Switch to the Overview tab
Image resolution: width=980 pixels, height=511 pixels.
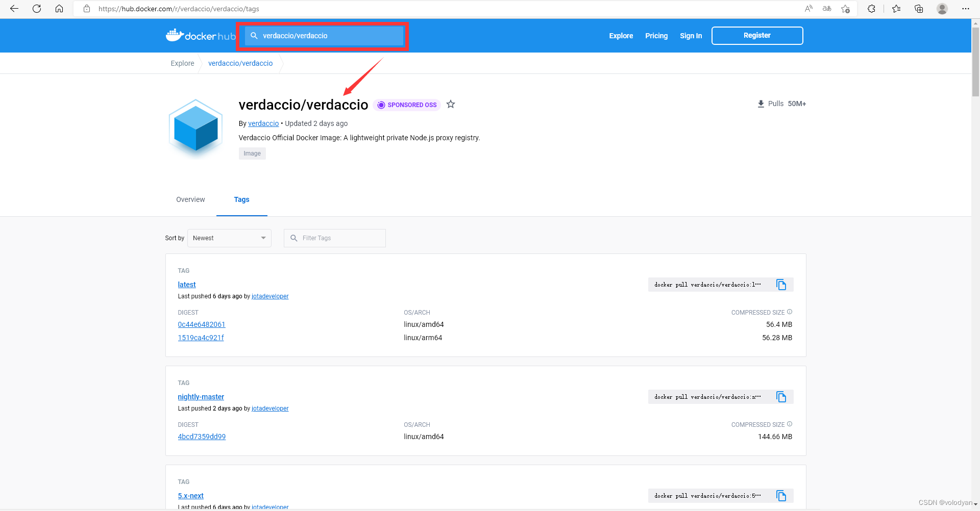pyautogui.click(x=190, y=199)
